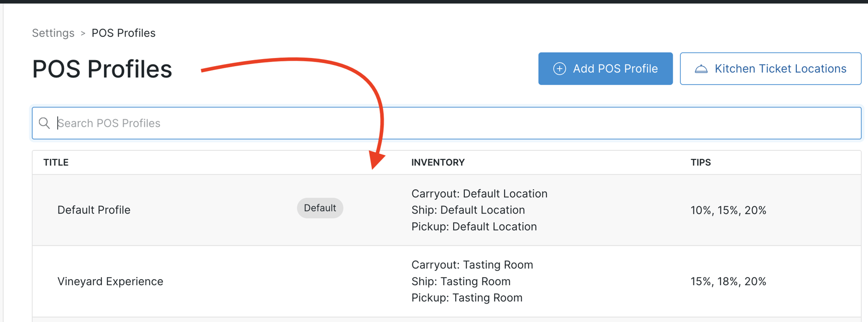Click the 10%, 15%, 20% tips value
The height and width of the screenshot is (322, 868).
point(728,210)
